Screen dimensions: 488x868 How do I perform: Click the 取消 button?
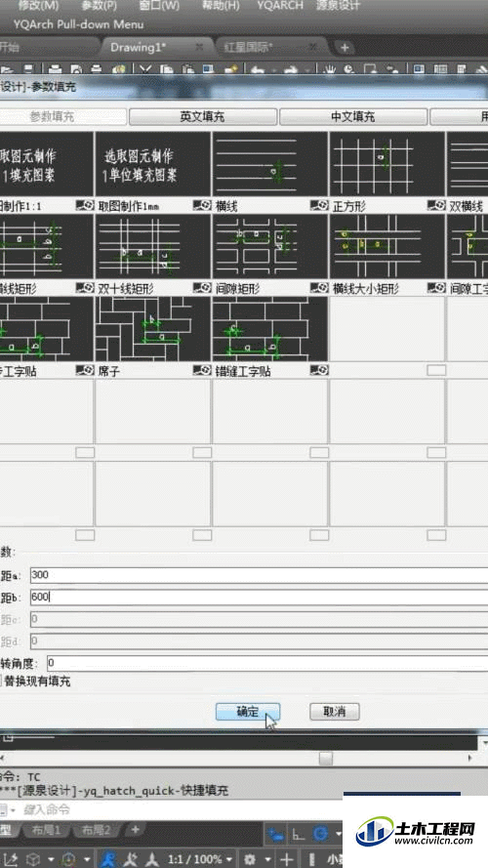335,712
